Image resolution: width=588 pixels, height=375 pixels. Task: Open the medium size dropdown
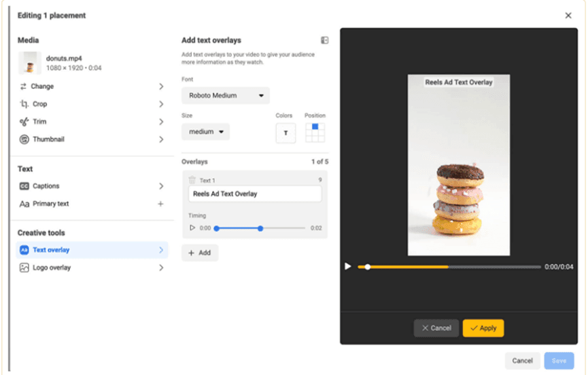(x=205, y=132)
